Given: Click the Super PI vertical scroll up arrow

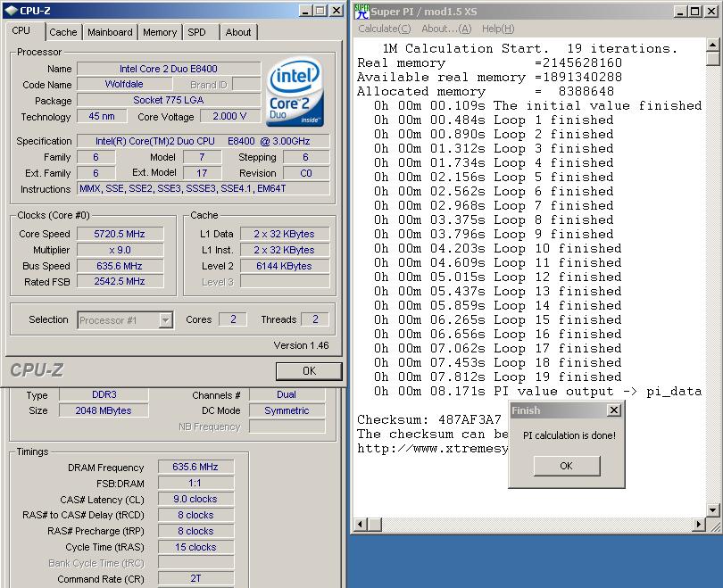Looking at the screenshot, I should 713,46.
